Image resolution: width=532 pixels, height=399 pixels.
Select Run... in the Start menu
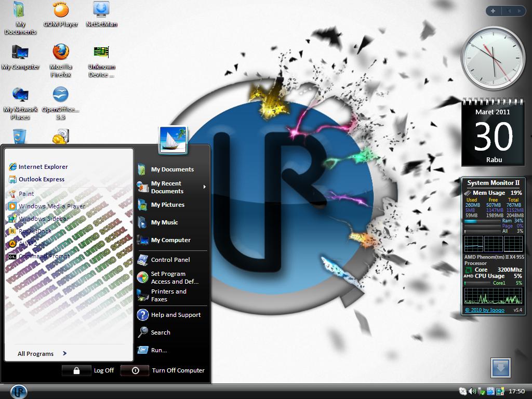pos(159,350)
